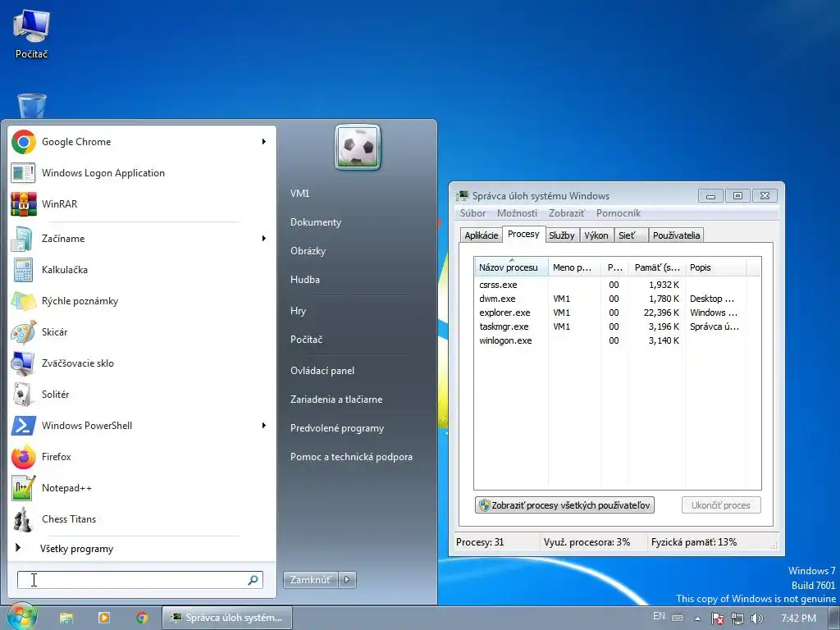The height and width of the screenshot is (630, 840).
Task: Select the Recycle Bin desktop icon
Action: pyautogui.click(x=32, y=106)
